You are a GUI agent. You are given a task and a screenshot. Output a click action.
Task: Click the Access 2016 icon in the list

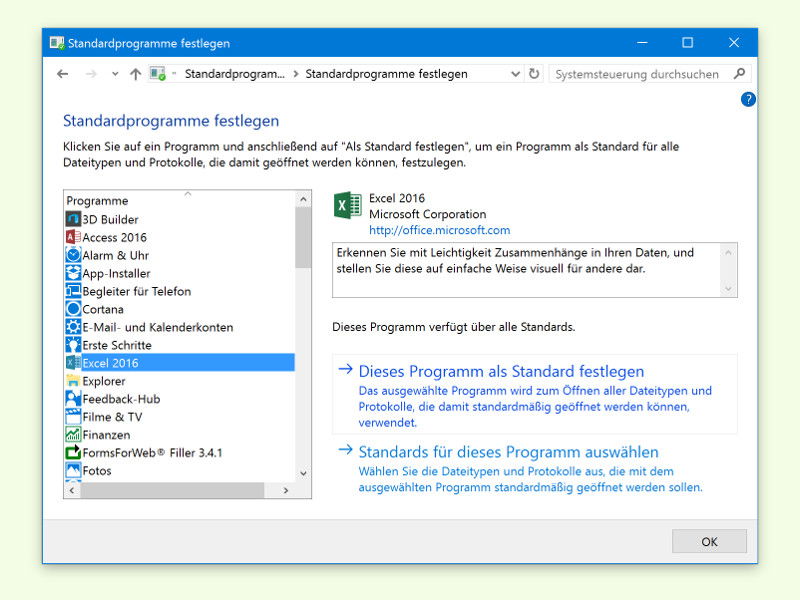coord(73,237)
